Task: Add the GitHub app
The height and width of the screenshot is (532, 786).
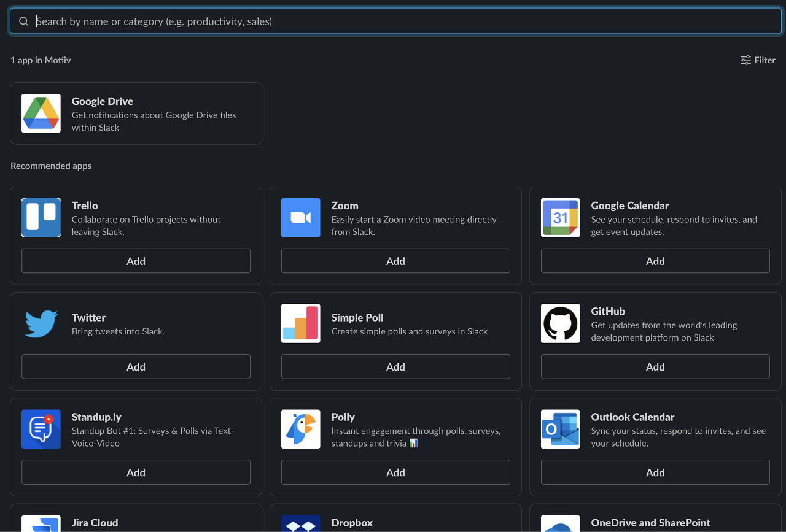Action: click(x=655, y=366)
